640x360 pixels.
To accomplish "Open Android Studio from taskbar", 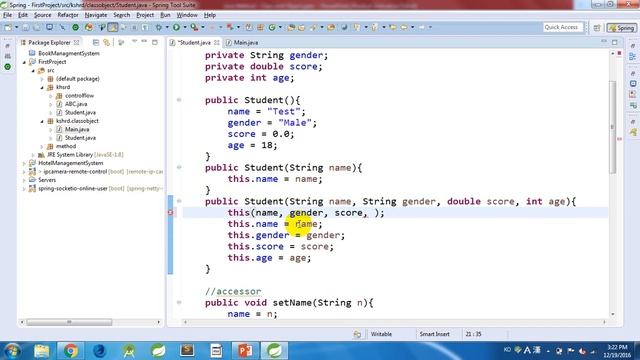I will tap(129, 351).
